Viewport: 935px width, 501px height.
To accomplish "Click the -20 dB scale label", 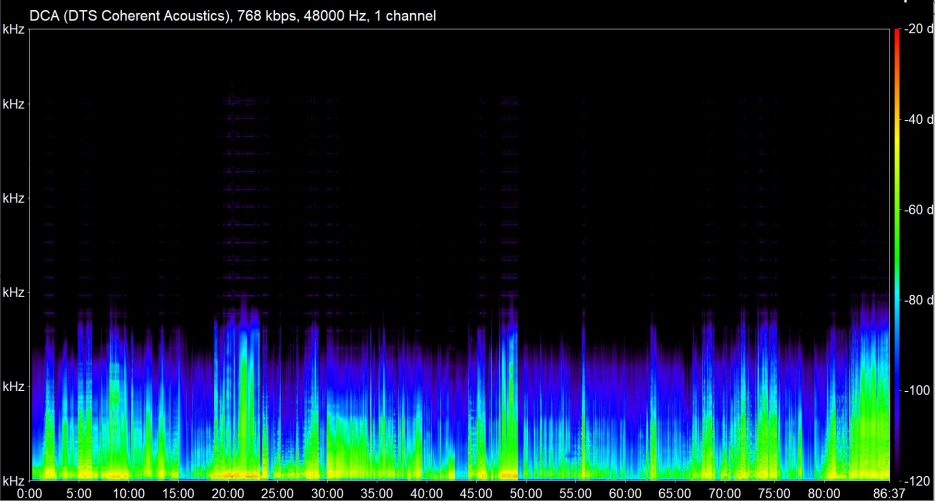I will (x=918, y=29).
